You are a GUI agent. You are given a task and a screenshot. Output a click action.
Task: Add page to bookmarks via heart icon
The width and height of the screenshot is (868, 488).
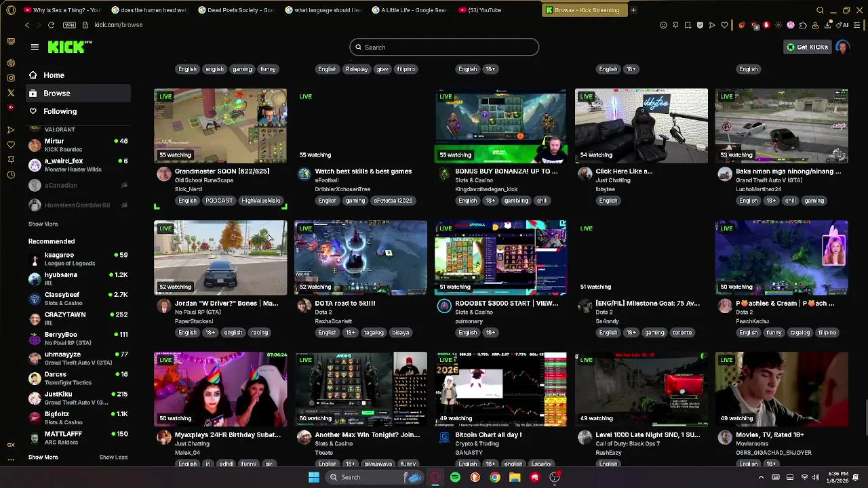(x=724, y=25)
